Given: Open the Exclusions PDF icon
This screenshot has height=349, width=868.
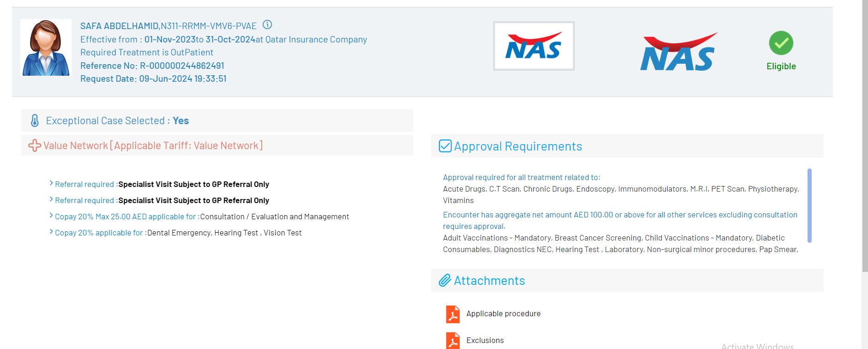Looking at the screenshot, I should (x=452, y=341).
